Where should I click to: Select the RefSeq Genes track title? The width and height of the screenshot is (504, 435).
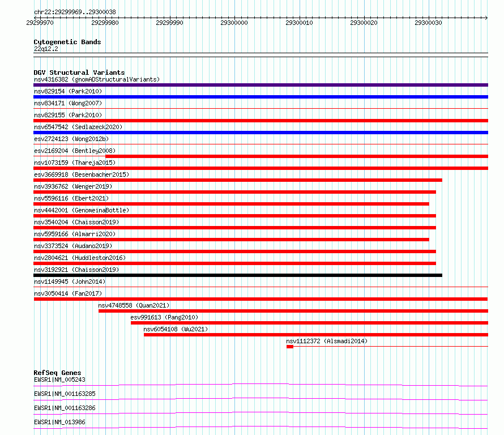[57, 373]
